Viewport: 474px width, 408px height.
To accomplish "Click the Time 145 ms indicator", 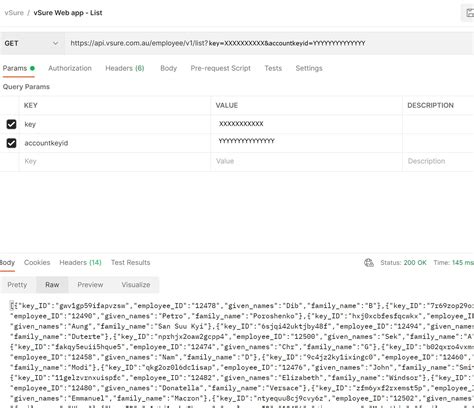I will click(x=453, y=263).
